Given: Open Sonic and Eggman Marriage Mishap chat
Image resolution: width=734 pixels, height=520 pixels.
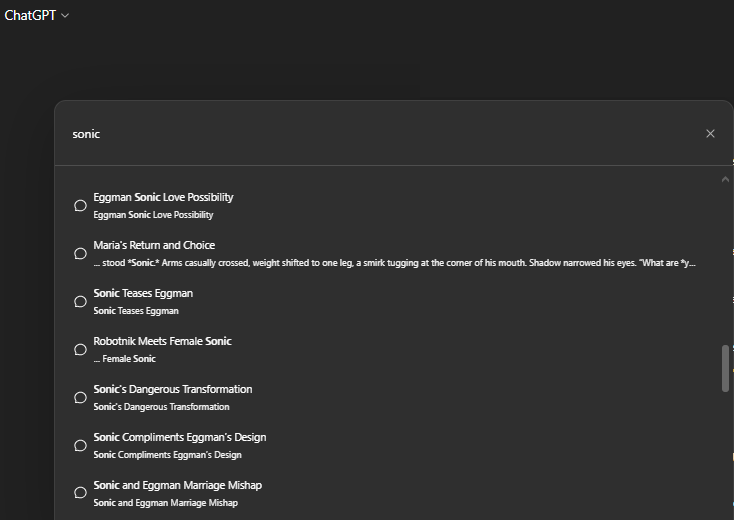Looking at the screenshot, I should click(393, 493).
